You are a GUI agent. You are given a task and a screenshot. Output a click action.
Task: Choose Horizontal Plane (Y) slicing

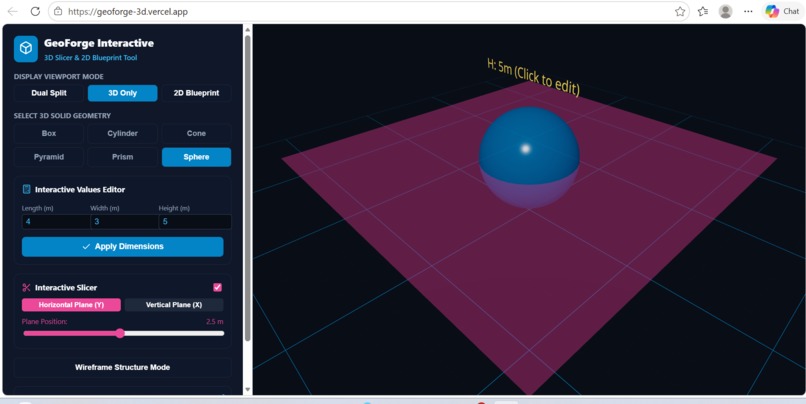(x=71, y=305)
